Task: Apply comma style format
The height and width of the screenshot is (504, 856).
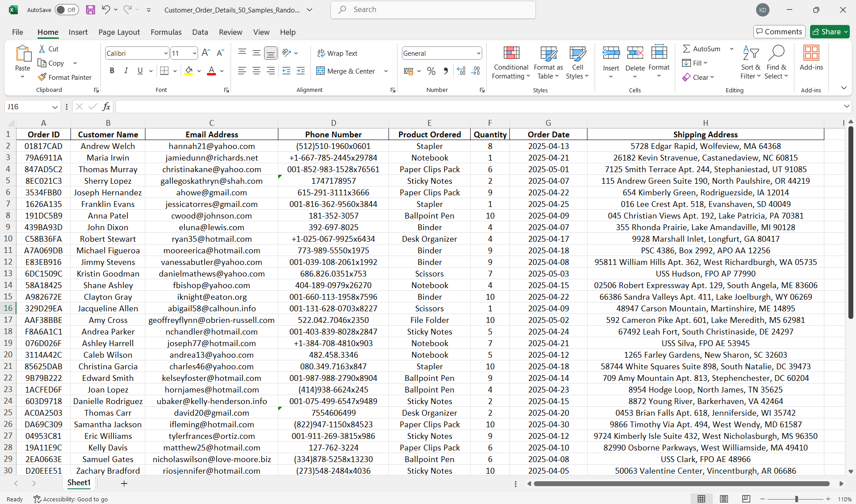Action: tap(446, 71)
